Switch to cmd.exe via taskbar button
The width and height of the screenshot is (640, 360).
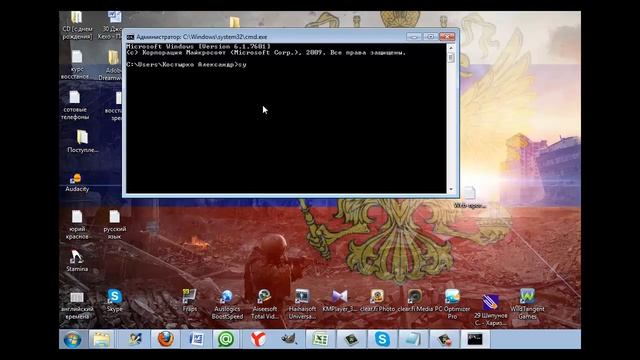(x=475, y=339)
